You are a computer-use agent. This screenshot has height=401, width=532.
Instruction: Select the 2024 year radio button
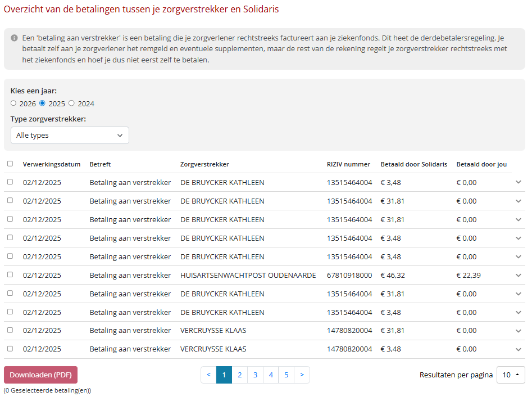[71, 103]
